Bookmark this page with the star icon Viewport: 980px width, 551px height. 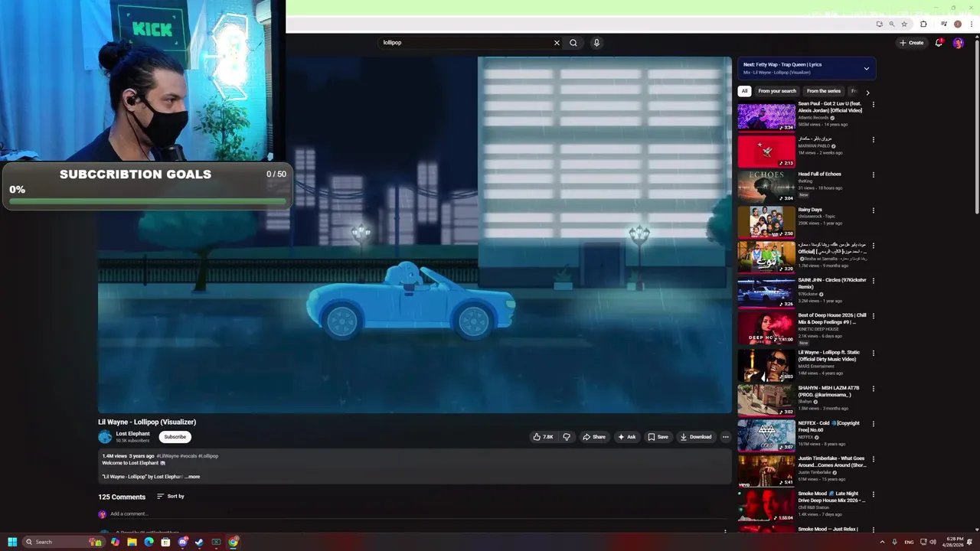pos(904,24)
